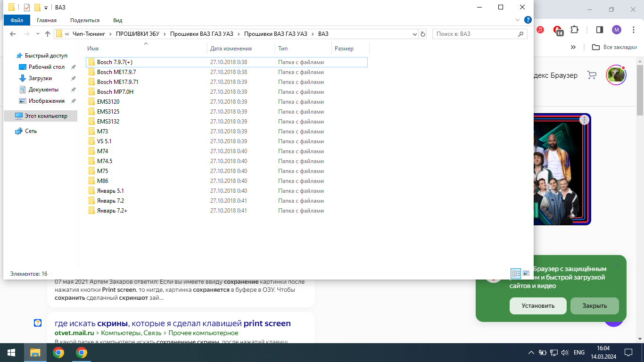Click the Properties icon in the quick access toolbar
This screenshot has width=644, height=362.
27,7
